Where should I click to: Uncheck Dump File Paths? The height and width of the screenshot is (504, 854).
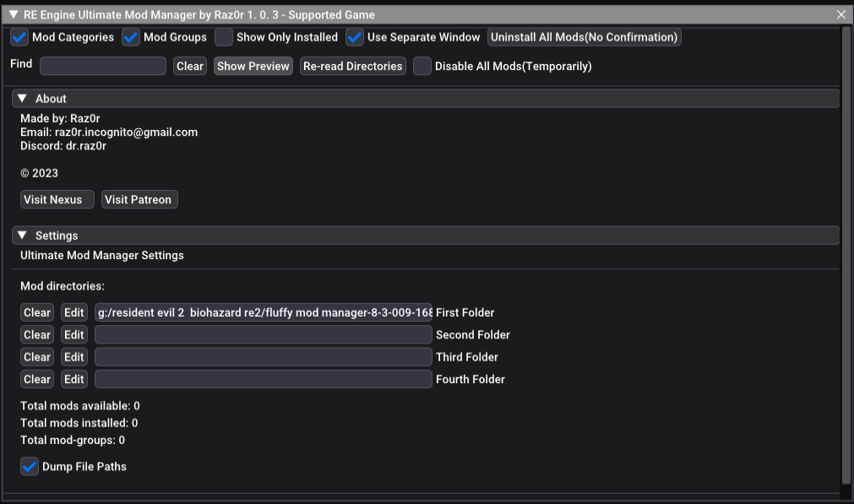[x=30, y=466]
